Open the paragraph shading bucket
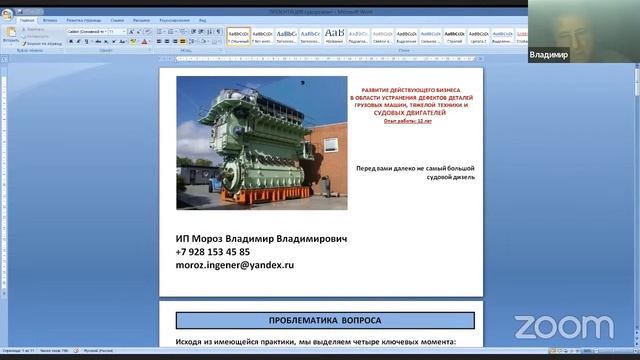The width and height of the screenshot is (640, 360). point(204,42)
